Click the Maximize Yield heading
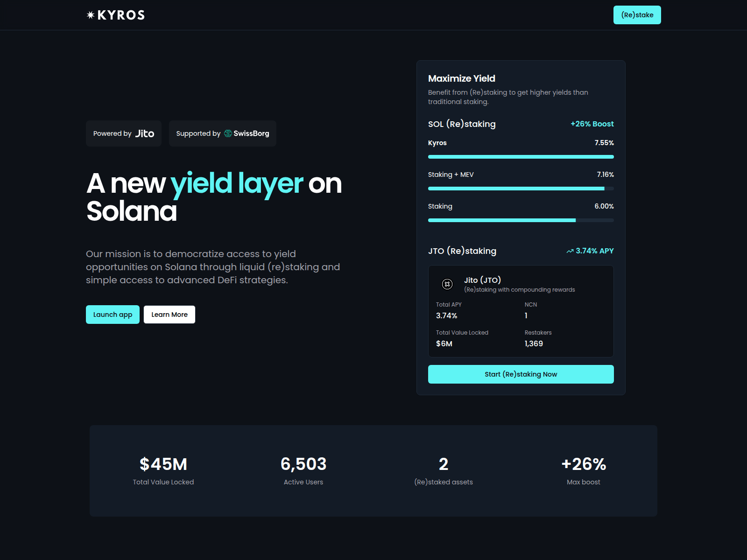Screen dimensions: 747x560 462,78
